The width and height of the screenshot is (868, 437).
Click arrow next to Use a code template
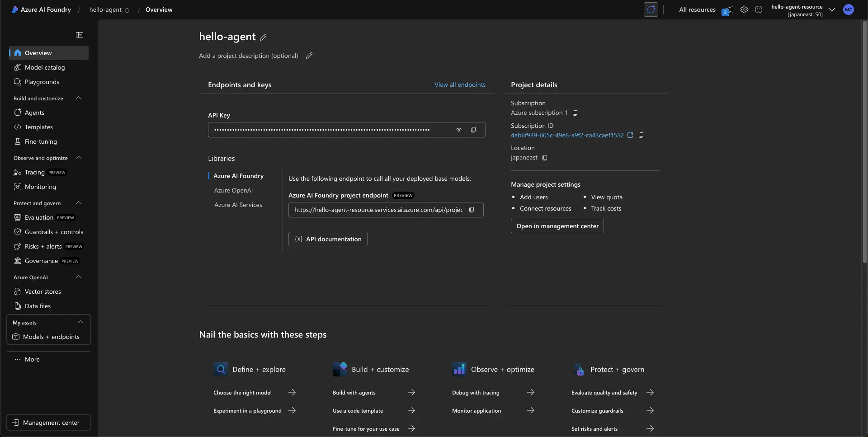411,410
